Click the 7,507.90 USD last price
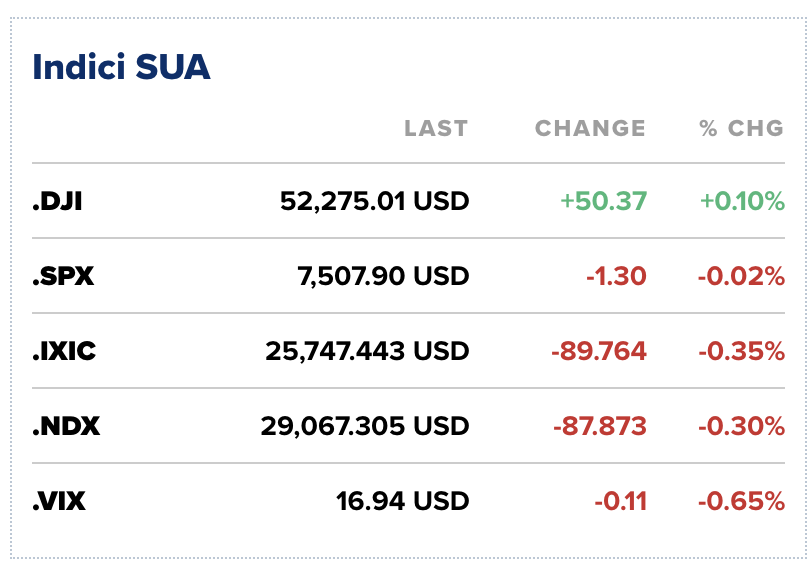The height and width of the screenshot is (562, 810). click(383, 276)
